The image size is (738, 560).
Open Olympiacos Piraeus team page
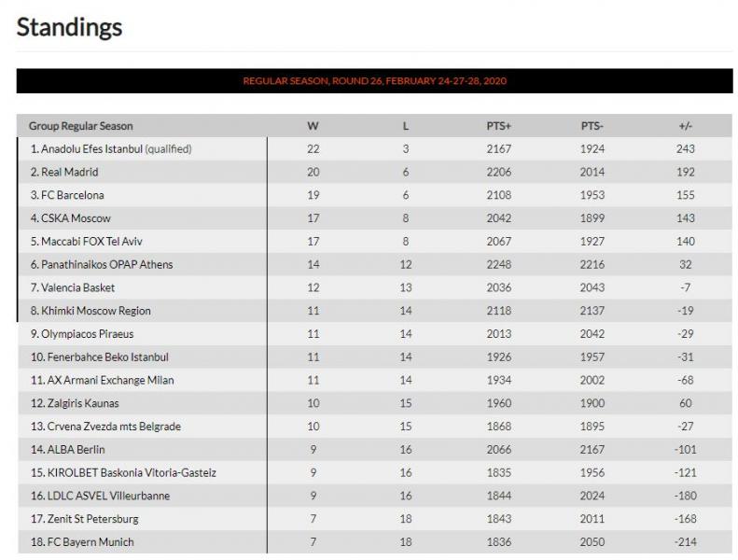pos(88,333)
